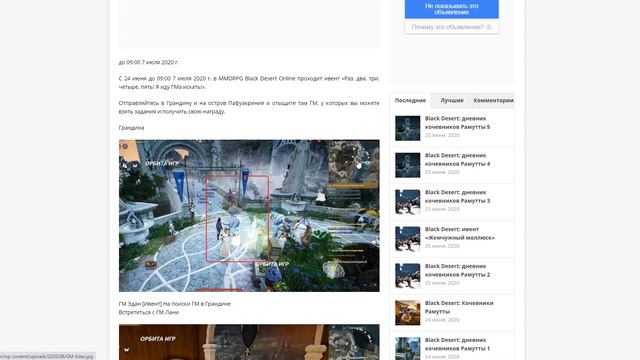Click thumbnail beside 'Кочевники Рамутты' post
The image size is (640, 360).
click(407, 313)
